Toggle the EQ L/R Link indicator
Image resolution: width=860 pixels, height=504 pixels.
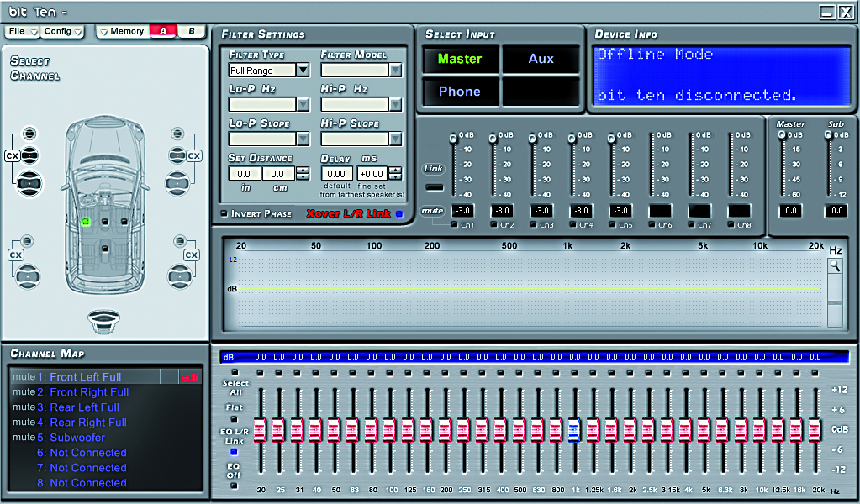(x=234, y=451)
